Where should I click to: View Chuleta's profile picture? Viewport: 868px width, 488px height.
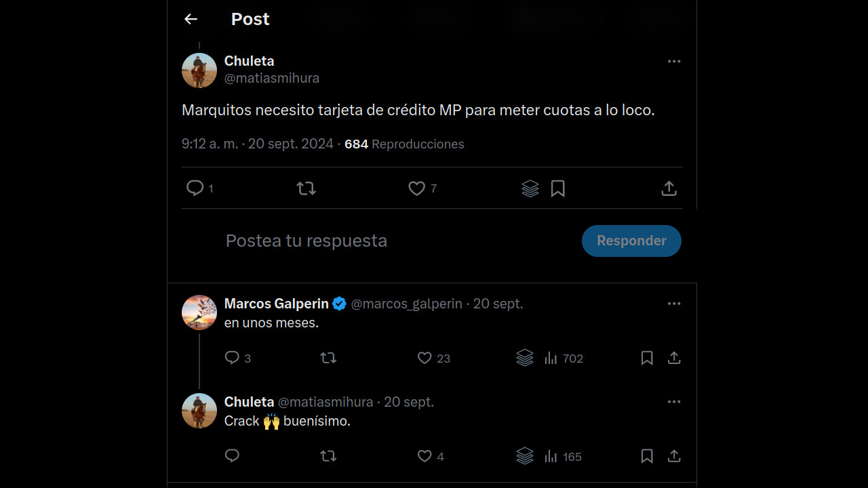point(199,70)
